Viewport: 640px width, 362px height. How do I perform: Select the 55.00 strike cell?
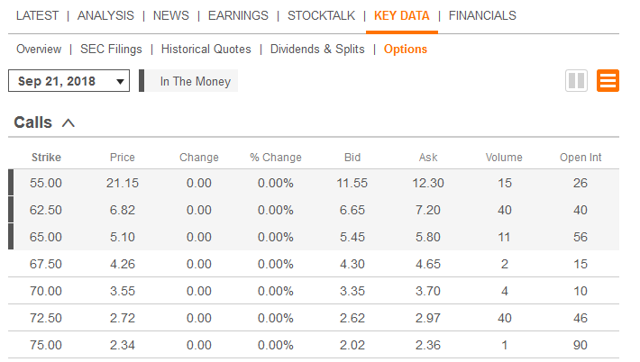coord(46,183)
